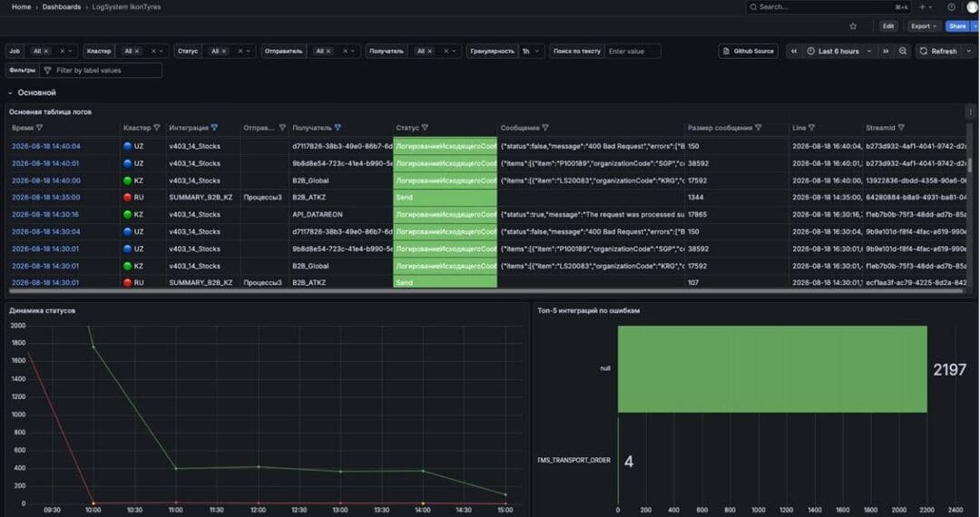The width and height of the screenshot is (980, 517).
Task: Filter the Время column
Action: pos(39,128)
